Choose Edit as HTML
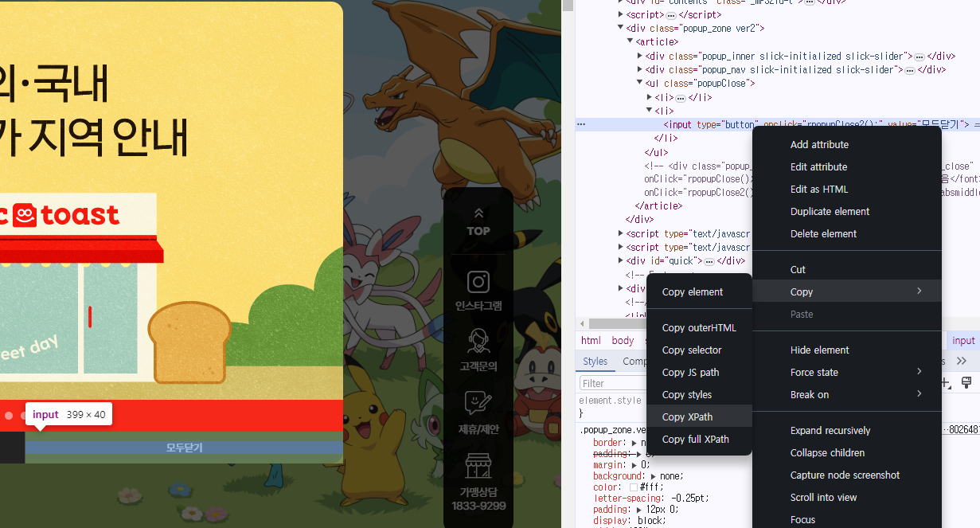Screen dimensions: 980x528 point(847,189)
